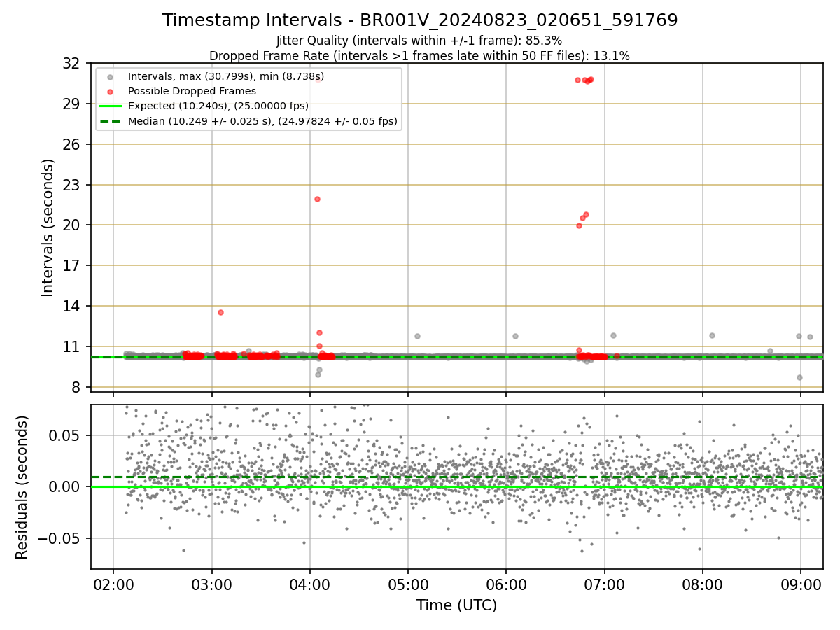The image size is (840, 630).
Task: Click the grey outlier point just after 06:00
Action: pos(515,336)
